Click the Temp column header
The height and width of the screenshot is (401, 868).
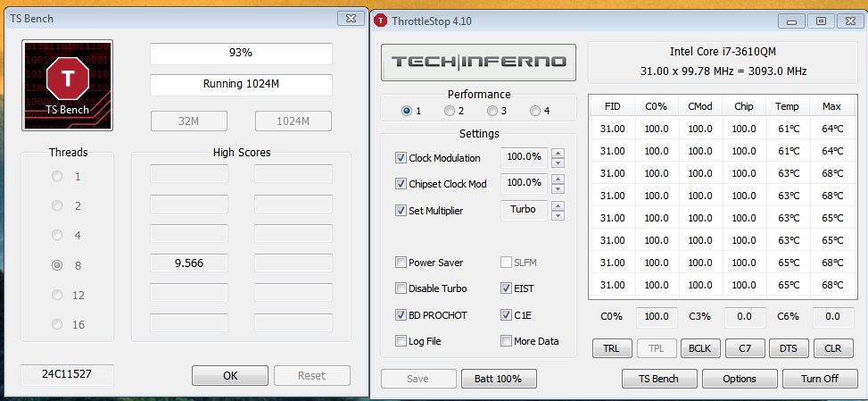click(787, 106)
